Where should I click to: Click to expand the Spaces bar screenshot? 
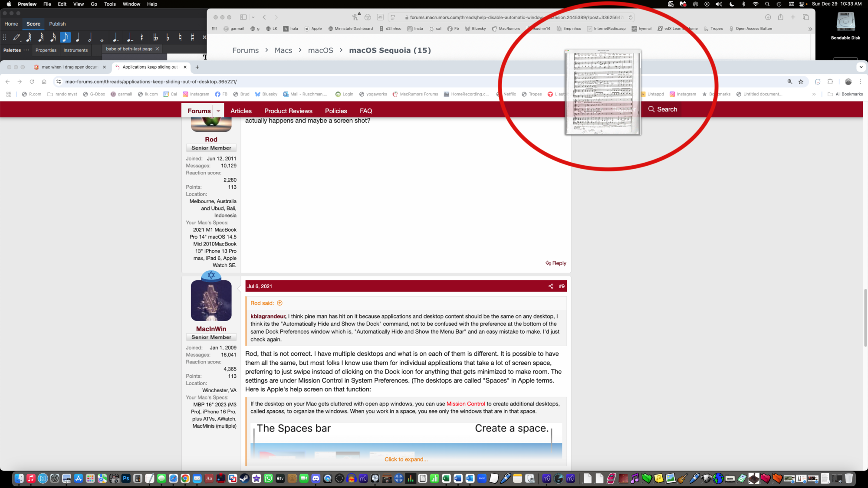coord(406,459)
